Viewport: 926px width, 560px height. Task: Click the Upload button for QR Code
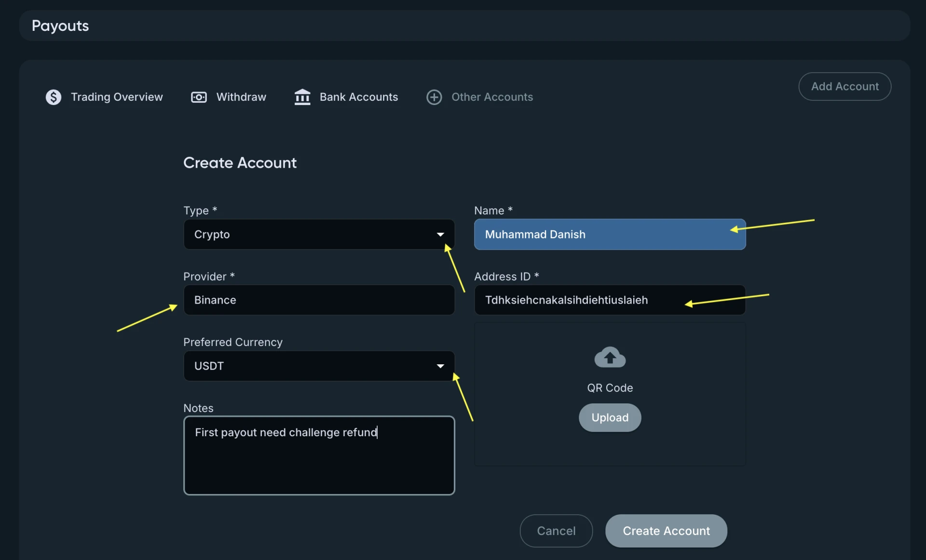pyautogui.click(x=610, y=417)
